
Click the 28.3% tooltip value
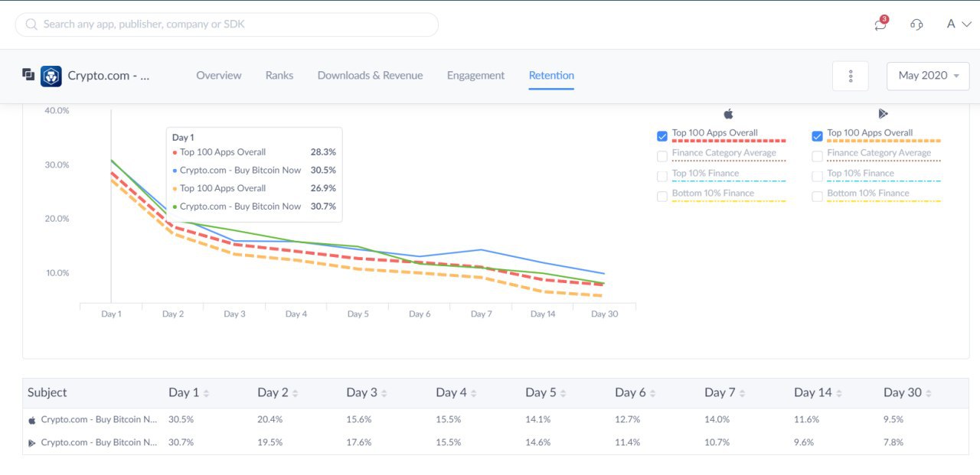323,152
